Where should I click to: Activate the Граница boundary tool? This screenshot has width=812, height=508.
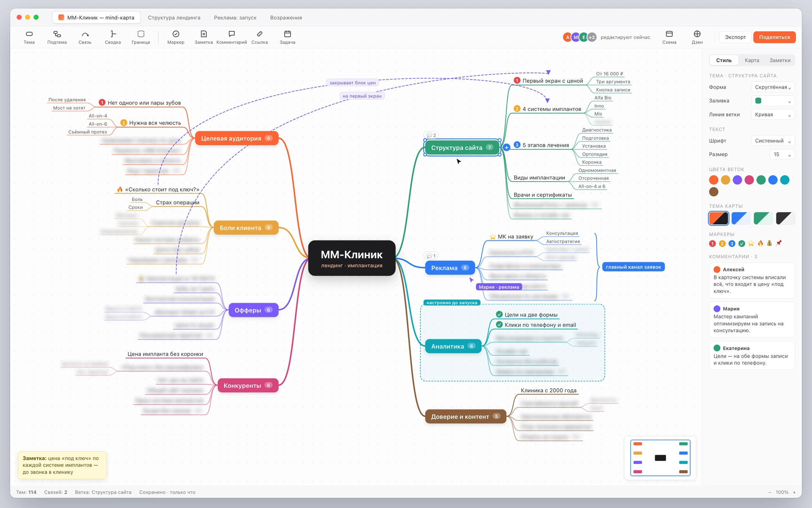pos(141,37)
